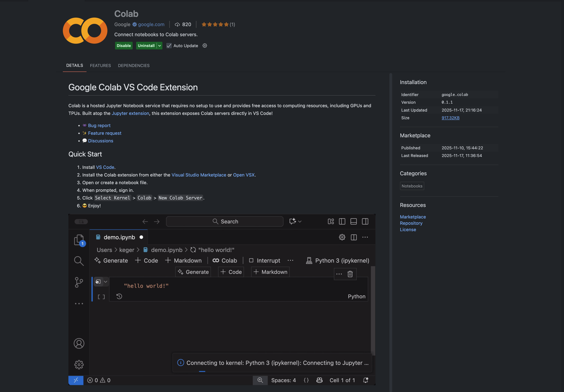The width and height of the screenshot is (564, 392).
Task: Click the notifications bell in the status bar
Action: pos(366,380)
